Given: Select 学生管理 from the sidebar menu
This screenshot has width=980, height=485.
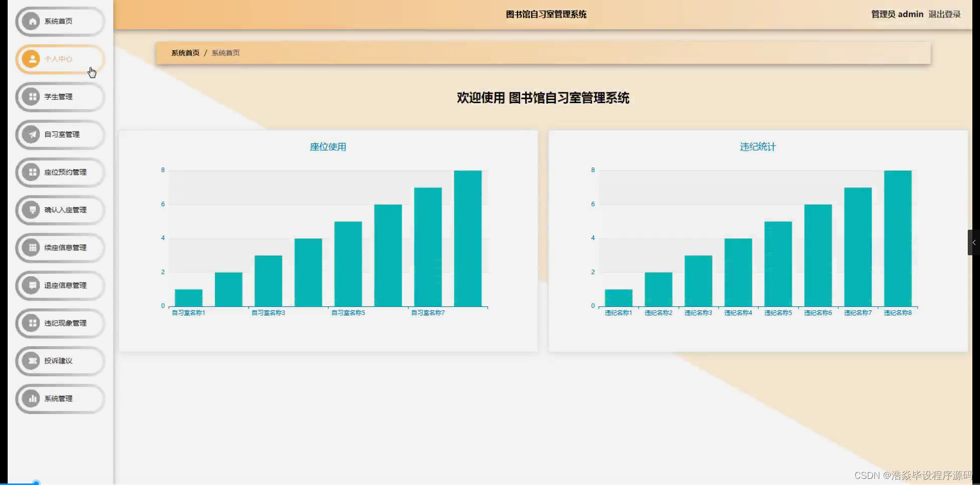Looking at the screenshot, I should (59, 96).
